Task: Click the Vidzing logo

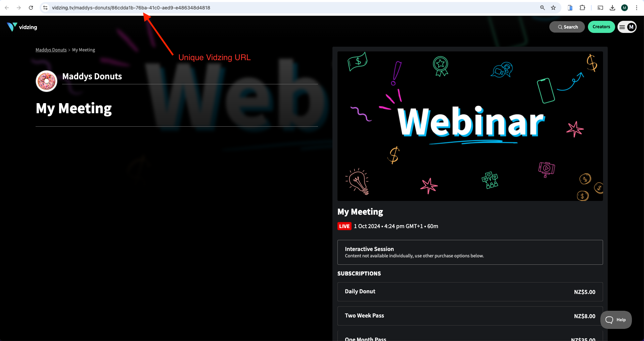Action: (x=22, y=27)
